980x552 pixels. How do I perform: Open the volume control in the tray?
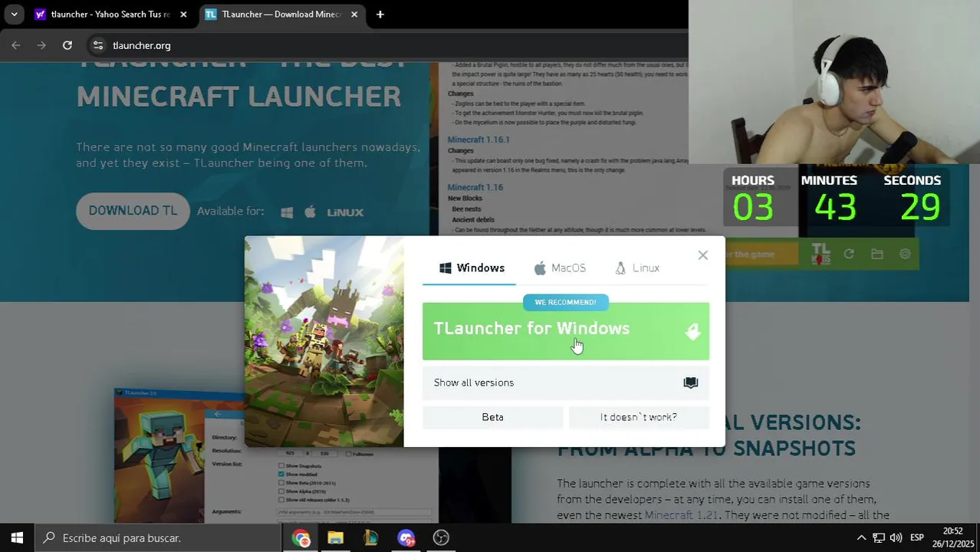[896, 538]
